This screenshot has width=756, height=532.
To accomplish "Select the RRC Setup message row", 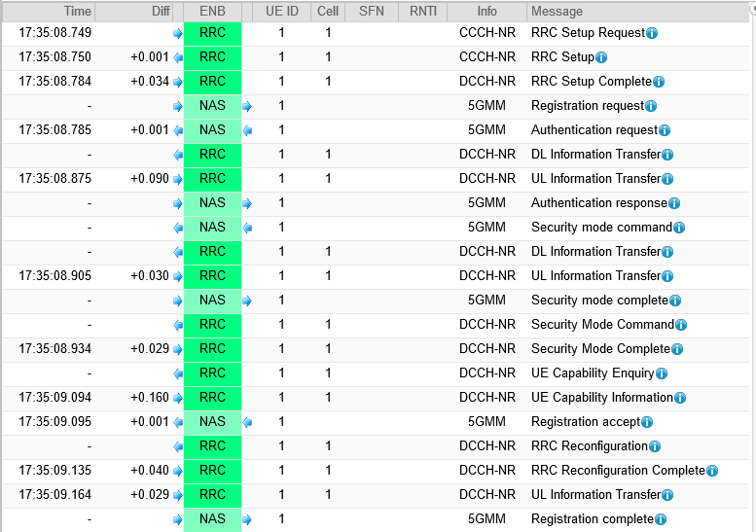I will pyautogui.click(x=376, y=57).
